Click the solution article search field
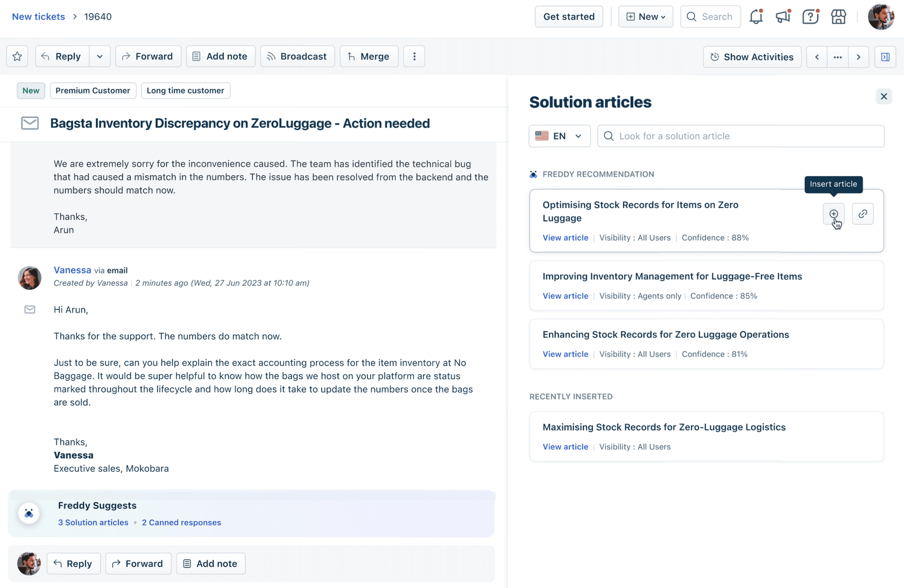Screen dimensions: 904x588 pos(741,136)
